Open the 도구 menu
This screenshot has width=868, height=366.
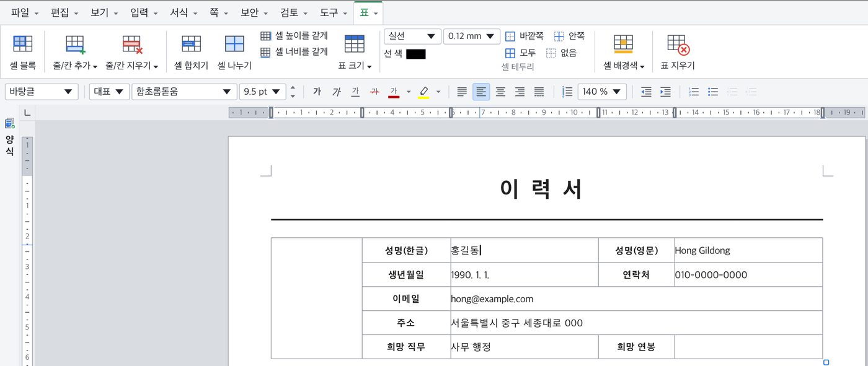coord(333,12)
